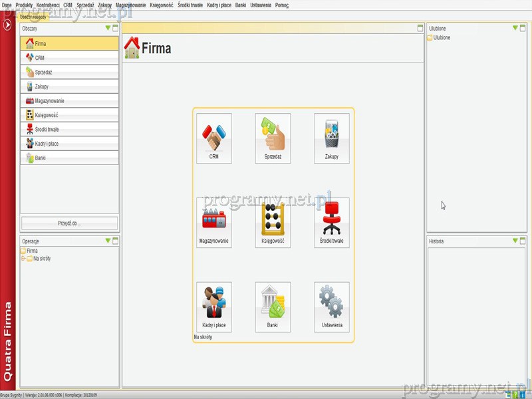Open green arrow dropdown in Obszary panel

point(108,29)
